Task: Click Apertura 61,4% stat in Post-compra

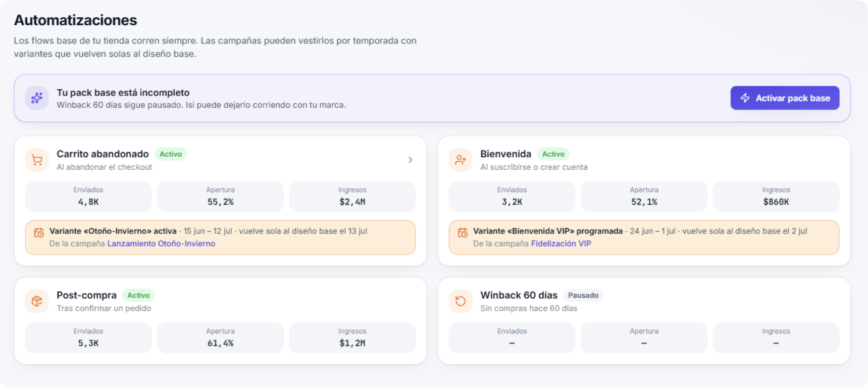Action: 220,337
